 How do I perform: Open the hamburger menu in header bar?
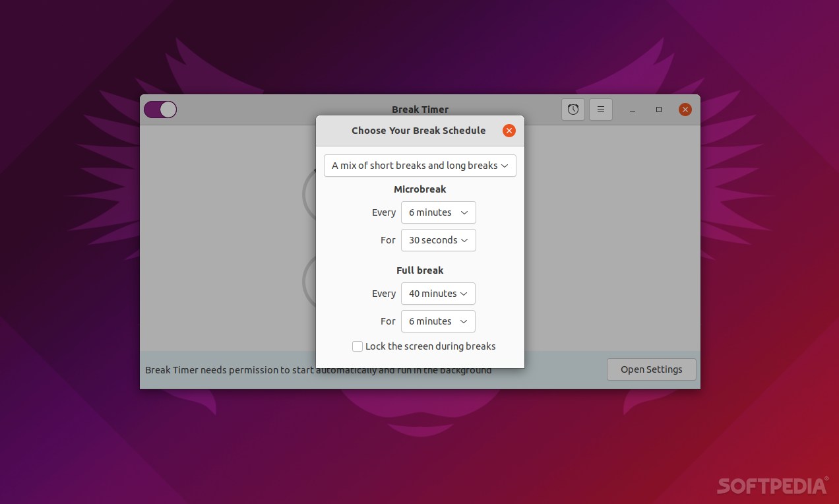click(601, 110)
